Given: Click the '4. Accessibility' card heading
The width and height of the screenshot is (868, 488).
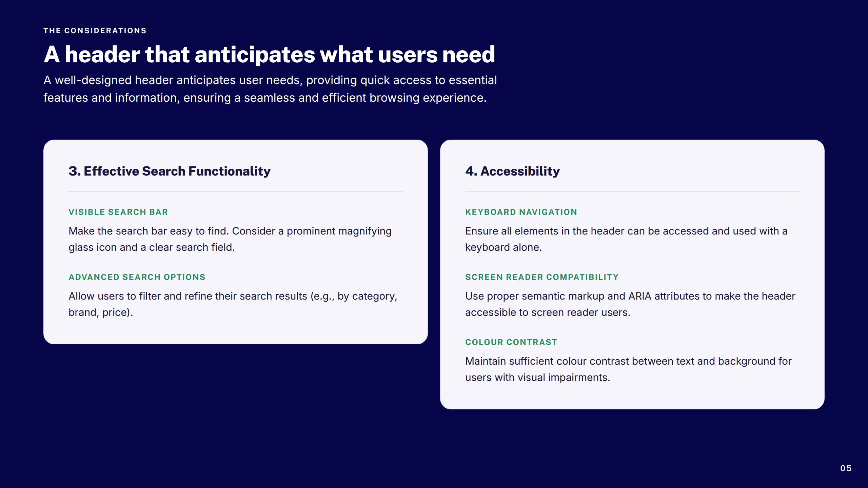Looking at the screenshot, I should point(512,171).
